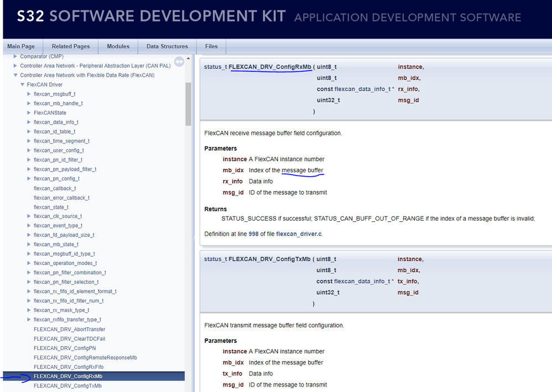Viewport: 552px width, 392px height.
Task: Expand the flexcan_rxfifo_transfer_type_t node arrow
Action: coord(29,320)
